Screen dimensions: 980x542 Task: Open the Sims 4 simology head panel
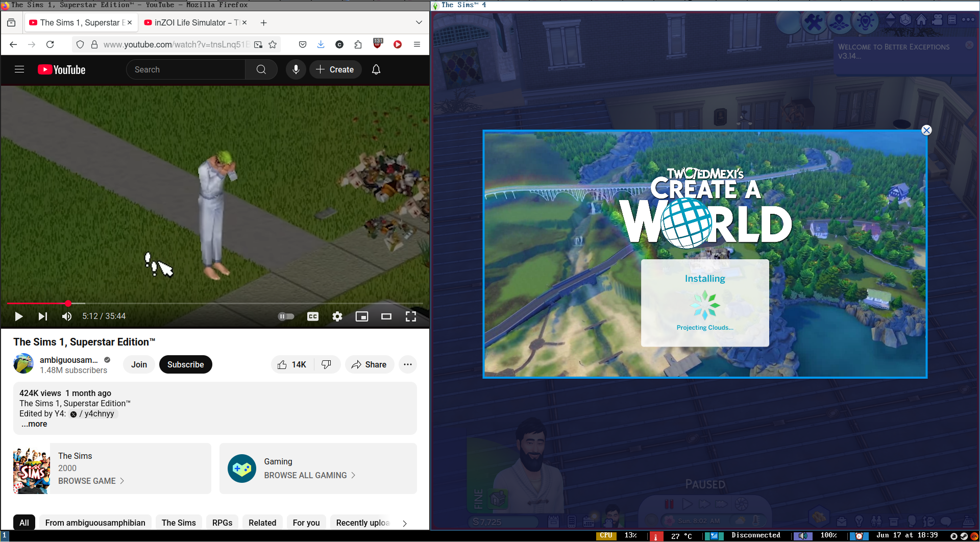pyautogui.click(x=912, y=522)
